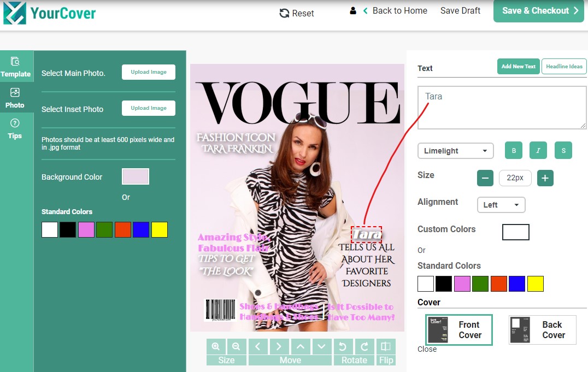The width and height of the screenshot is (588, 372).
Task: Select Tells Us All About Her cover text
Action: point(366,265)
